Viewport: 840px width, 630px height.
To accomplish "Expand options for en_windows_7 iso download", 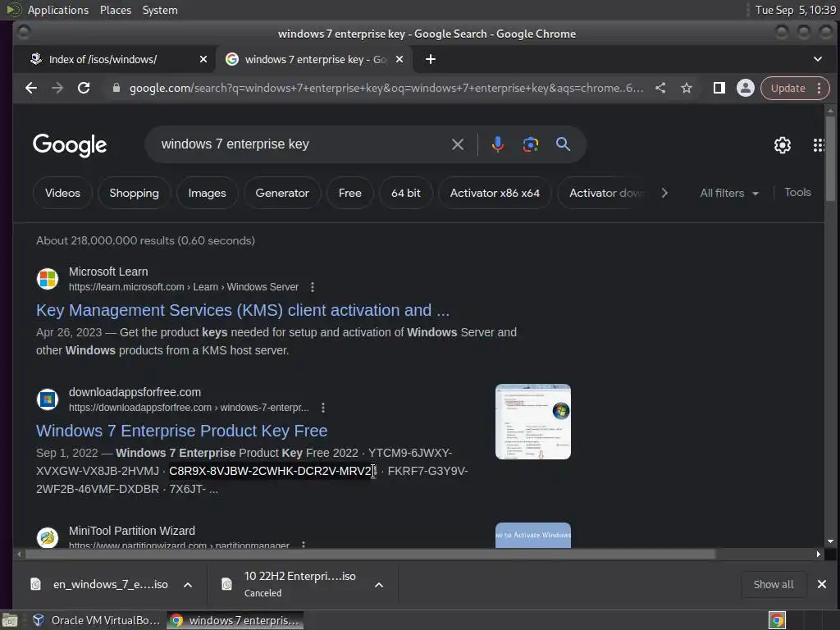I will click(x=188, y=584).
